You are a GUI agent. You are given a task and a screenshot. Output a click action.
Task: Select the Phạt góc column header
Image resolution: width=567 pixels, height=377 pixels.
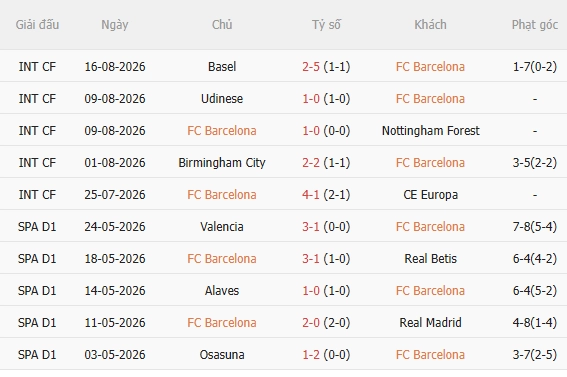point(534,25)
